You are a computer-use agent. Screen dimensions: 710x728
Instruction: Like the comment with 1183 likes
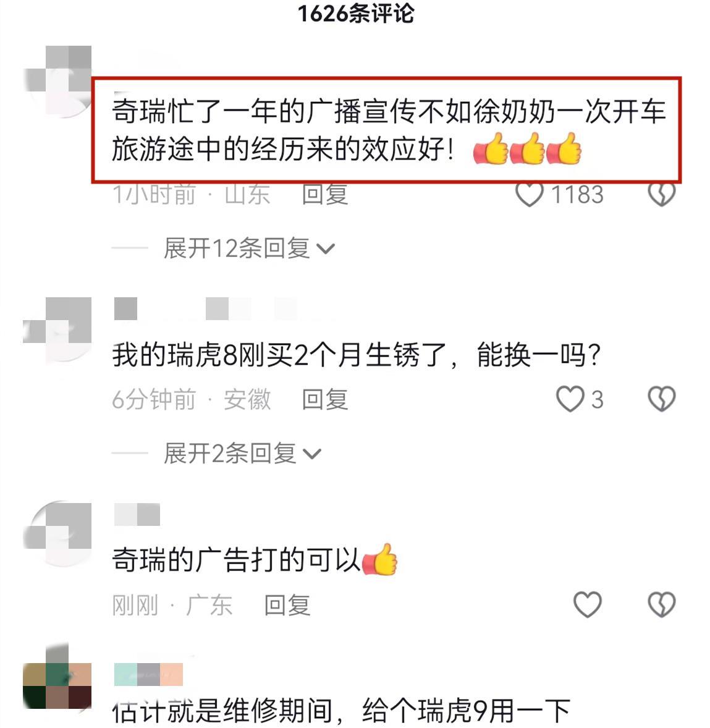[530, 194]
